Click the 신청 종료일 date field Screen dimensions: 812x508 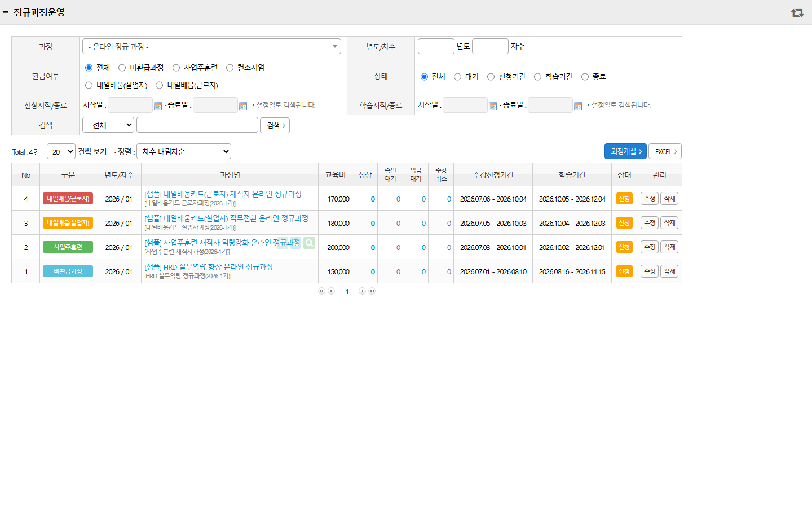(215, 105)
